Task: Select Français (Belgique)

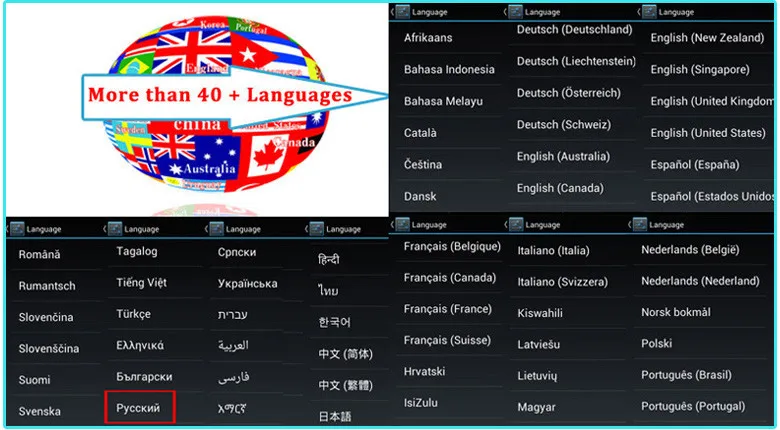Action: (x=450, y=246)
